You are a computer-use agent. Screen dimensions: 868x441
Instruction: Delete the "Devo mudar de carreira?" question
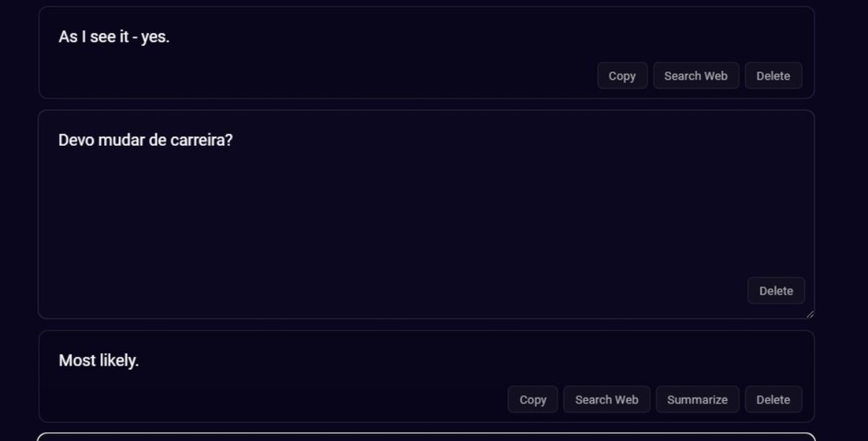coord(775,291)
